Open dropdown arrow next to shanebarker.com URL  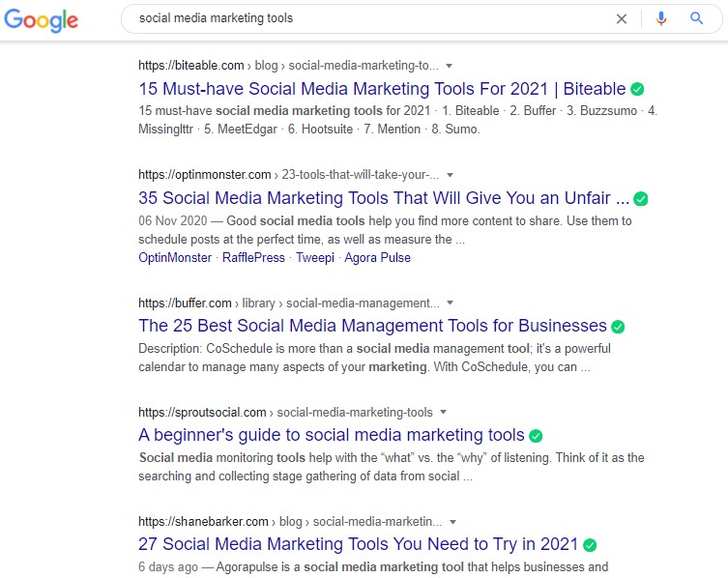pos(452,521)
